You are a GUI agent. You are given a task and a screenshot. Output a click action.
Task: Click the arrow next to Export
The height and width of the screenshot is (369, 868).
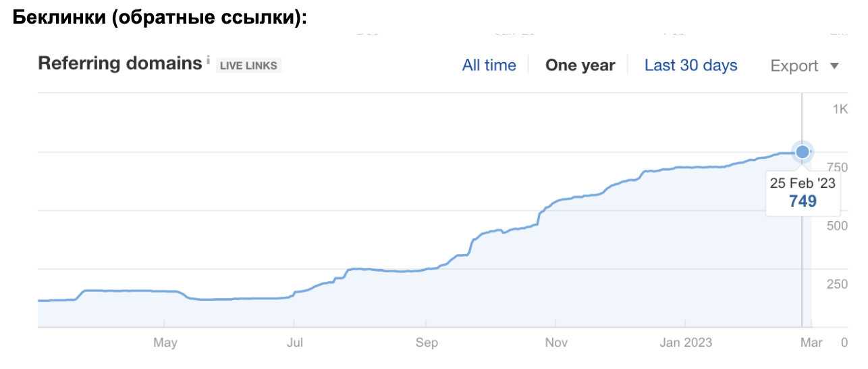tap(834, 66)
